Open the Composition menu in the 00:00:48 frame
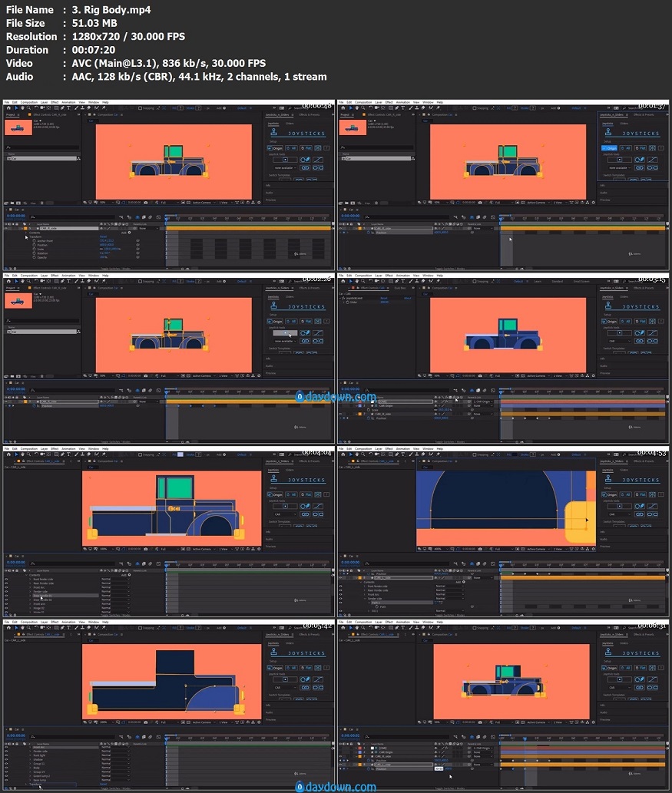 point(28,102)
